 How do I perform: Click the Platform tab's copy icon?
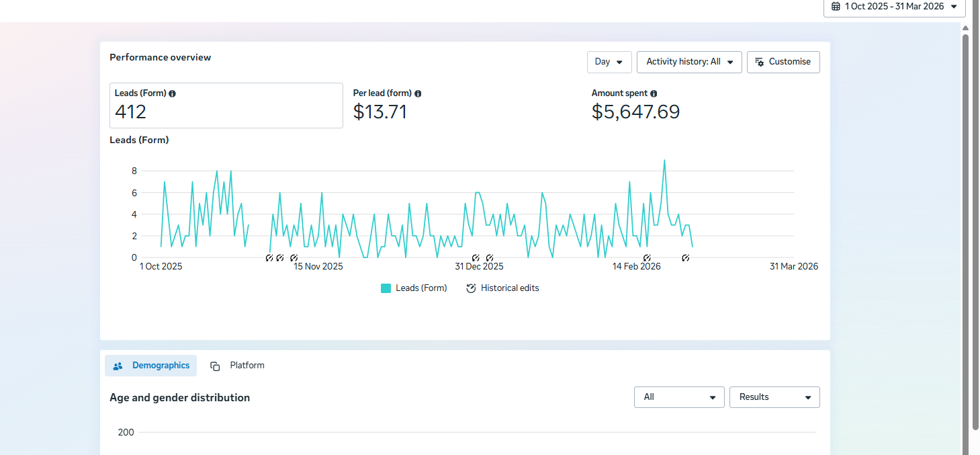coord(215,366)
